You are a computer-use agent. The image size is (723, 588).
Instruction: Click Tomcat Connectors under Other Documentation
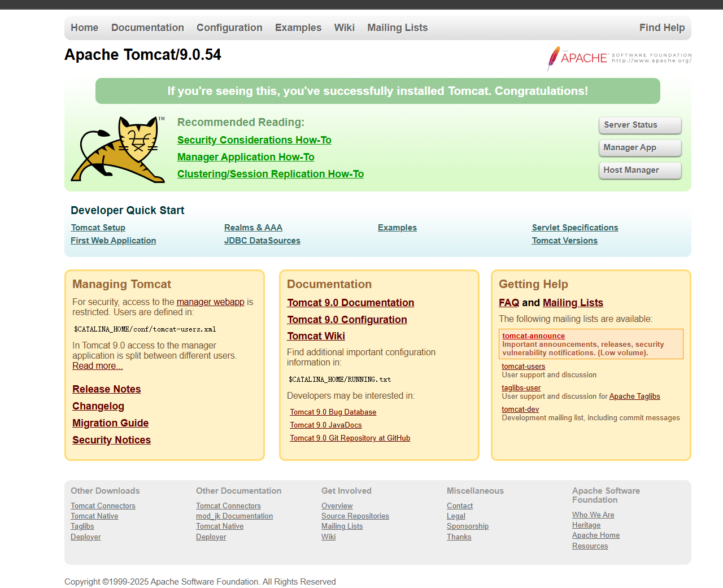(228, 506)
